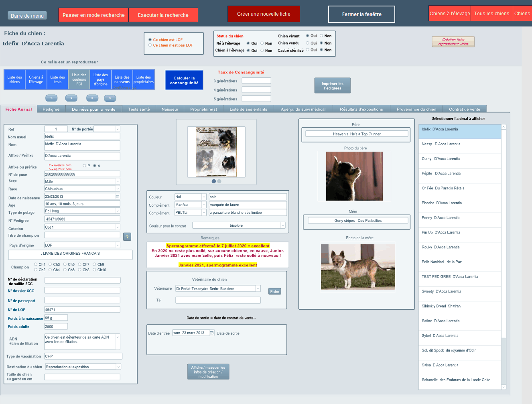
Task: Select the second photo carousel dot
Action: [x=219, y=181]
